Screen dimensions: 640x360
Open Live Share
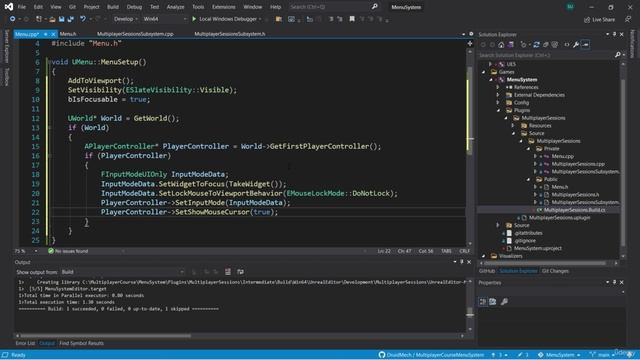(x=599, y=19)
